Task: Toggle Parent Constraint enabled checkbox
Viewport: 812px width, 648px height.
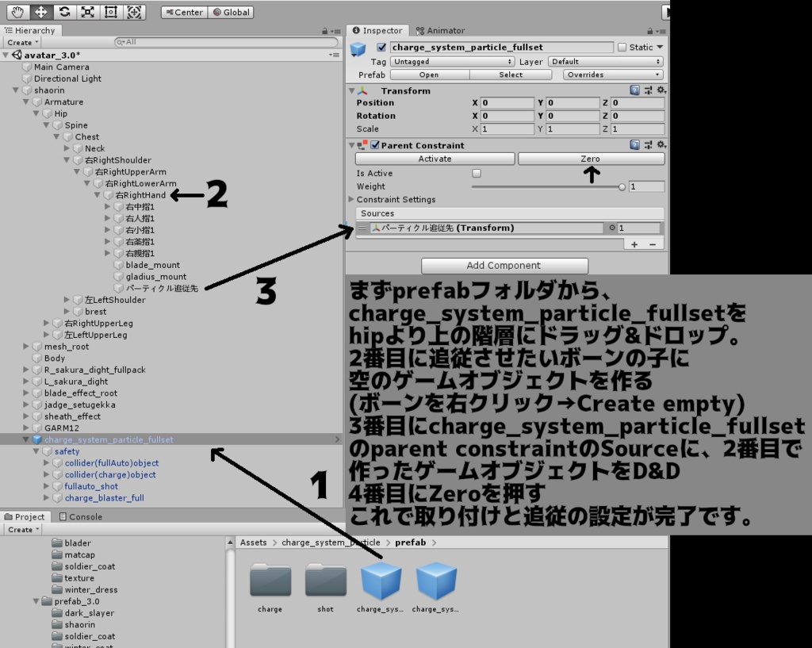Action: [375, 145]
